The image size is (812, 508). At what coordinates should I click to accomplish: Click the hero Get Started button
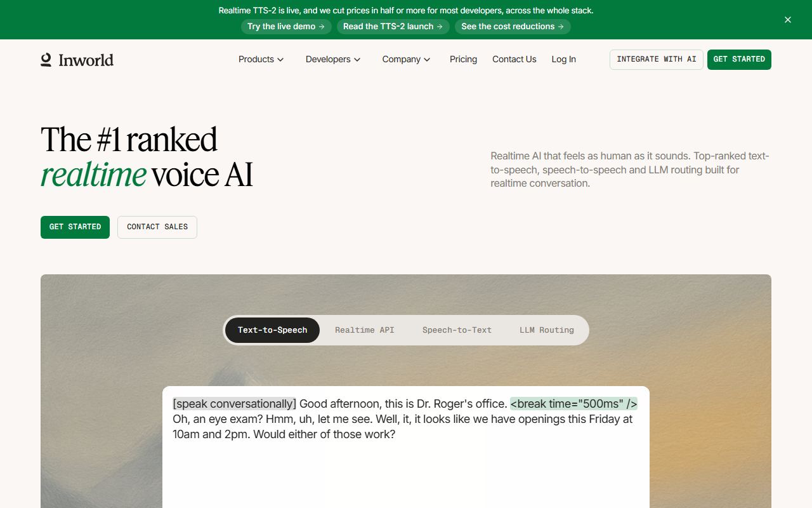[75, 227]
